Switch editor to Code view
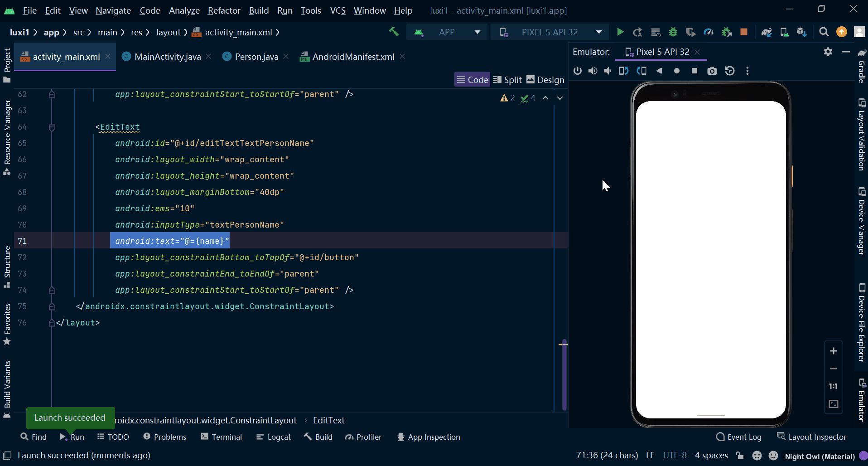 click(x=473, y=80)
